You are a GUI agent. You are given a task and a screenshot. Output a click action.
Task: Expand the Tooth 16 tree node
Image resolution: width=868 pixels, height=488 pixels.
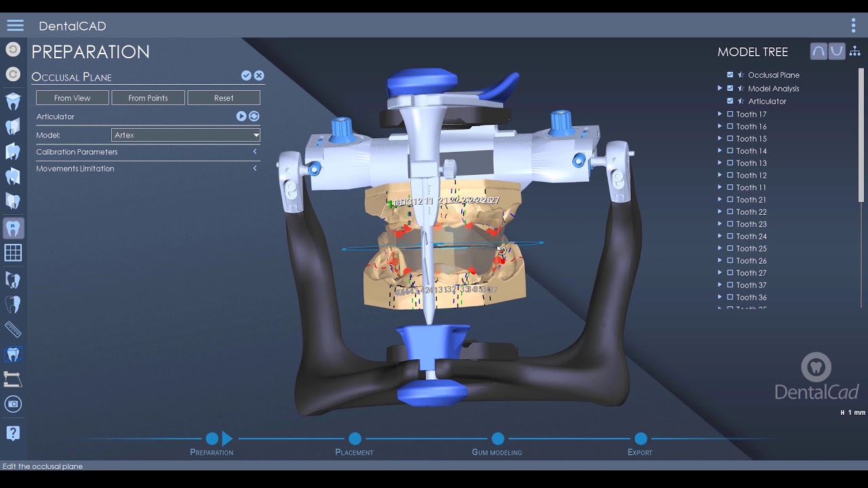(720, 127)
